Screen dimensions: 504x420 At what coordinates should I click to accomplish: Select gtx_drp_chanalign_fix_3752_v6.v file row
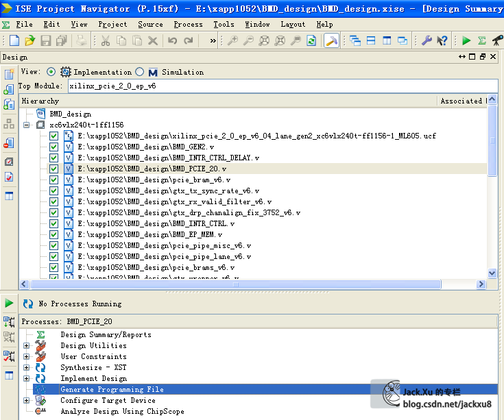189,212
